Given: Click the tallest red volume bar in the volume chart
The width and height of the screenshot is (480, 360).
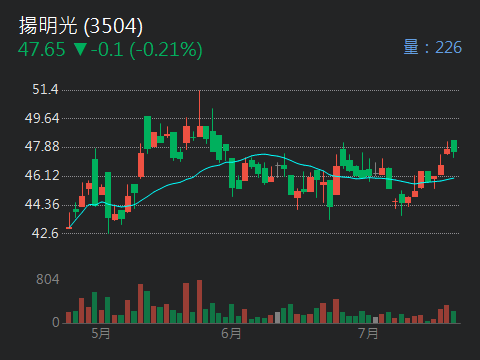Looking at the screenshot, I should tap(199, 302).
